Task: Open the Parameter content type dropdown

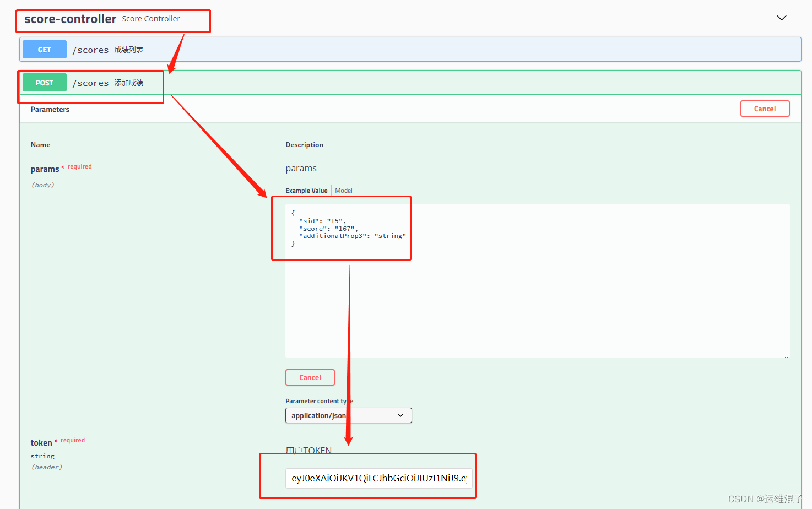Action: [x=348, y=415]
